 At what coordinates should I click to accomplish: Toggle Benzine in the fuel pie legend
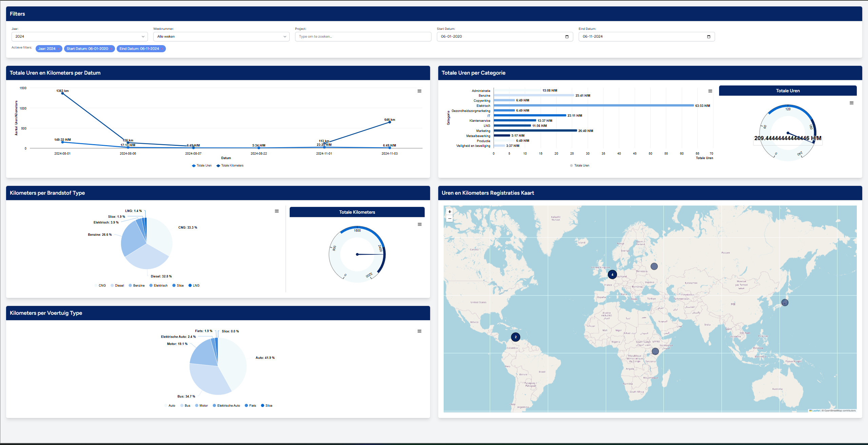(137, 286)
